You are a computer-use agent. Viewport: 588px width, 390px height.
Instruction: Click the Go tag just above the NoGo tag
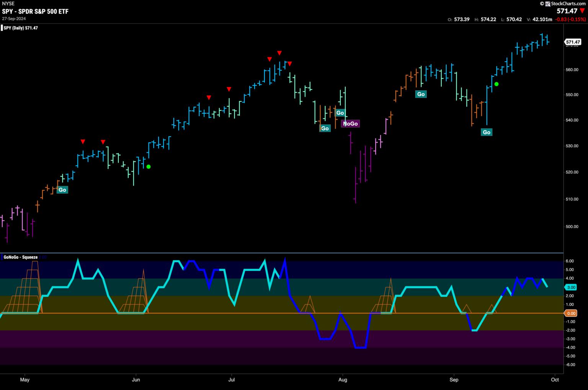point(340,113)
